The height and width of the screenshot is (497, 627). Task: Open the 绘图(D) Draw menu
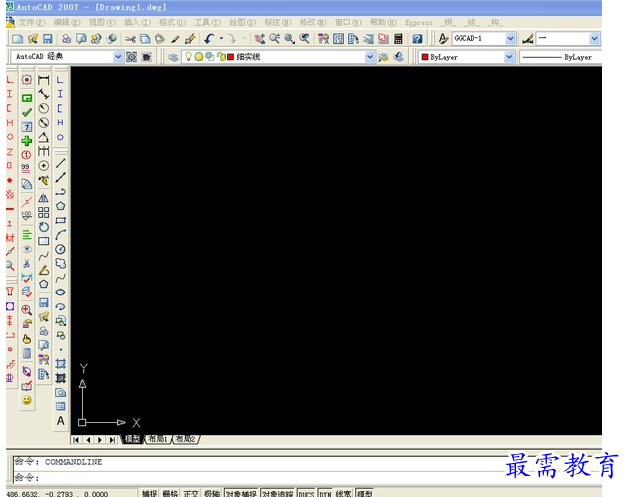click(x=242, y=22)
